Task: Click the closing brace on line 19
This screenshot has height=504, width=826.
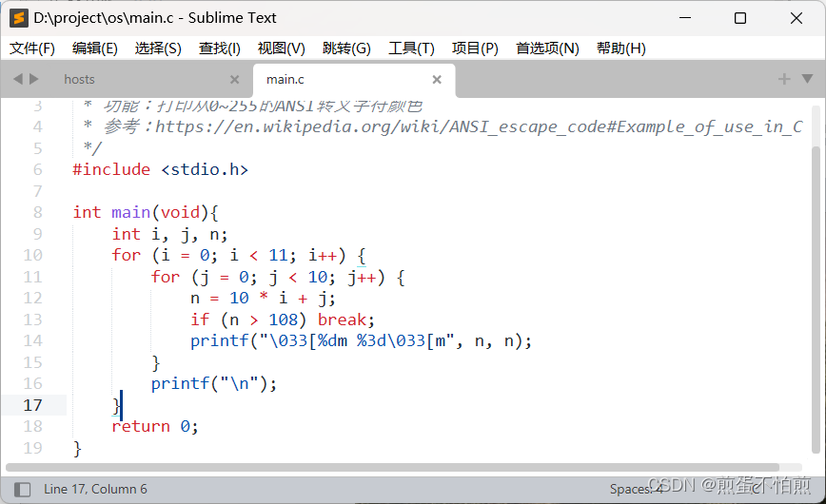Action: [x=77, y=448]
